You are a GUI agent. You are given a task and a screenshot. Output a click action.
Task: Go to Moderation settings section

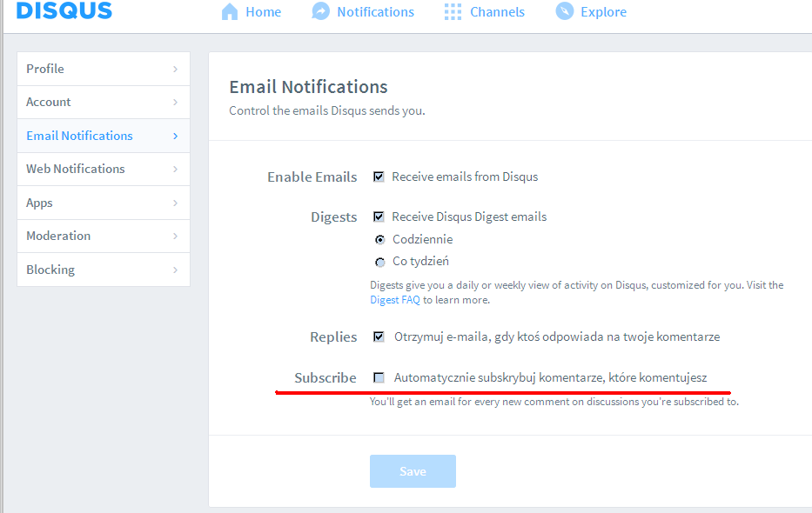(x=104, y=236)
